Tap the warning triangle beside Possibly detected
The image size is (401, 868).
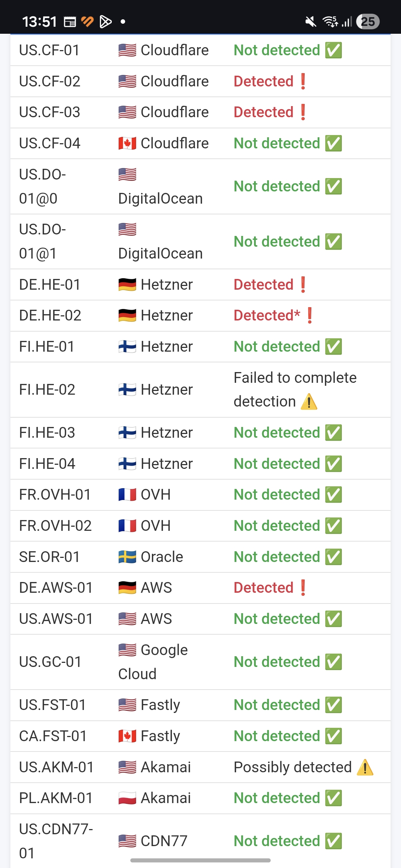[x=365, y=767]
